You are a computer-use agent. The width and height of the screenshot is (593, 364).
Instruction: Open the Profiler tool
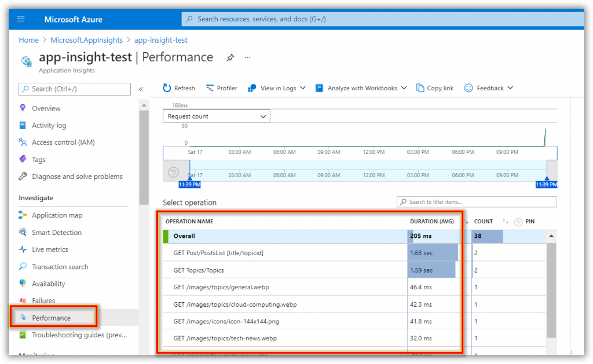[222, 88]
